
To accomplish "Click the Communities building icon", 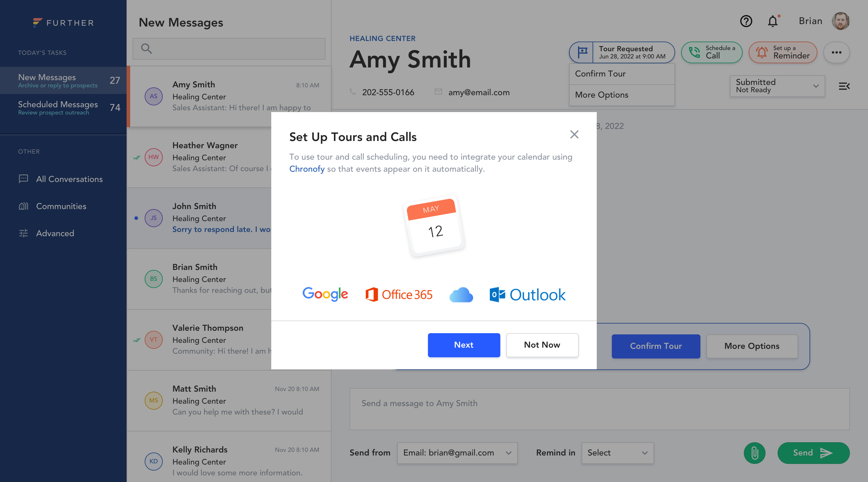I will tap(23, 206).
